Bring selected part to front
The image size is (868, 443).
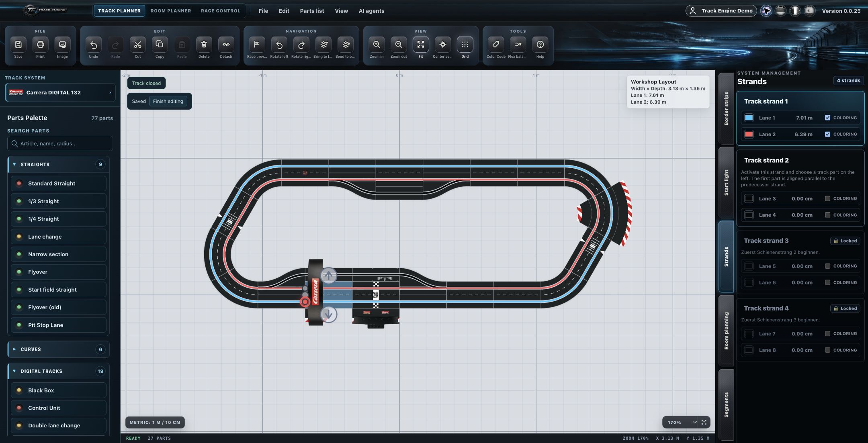pyautogui.click(x=323, y=45)
